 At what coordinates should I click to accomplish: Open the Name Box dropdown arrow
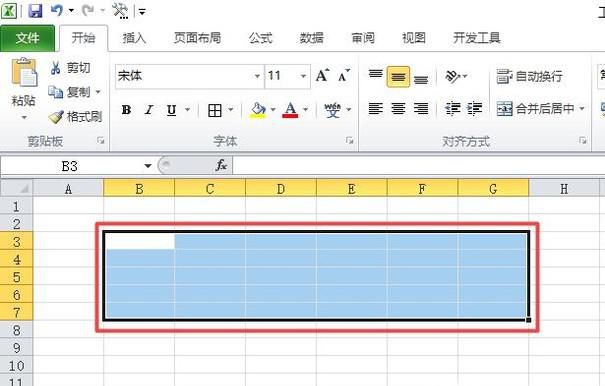point(148,166)
